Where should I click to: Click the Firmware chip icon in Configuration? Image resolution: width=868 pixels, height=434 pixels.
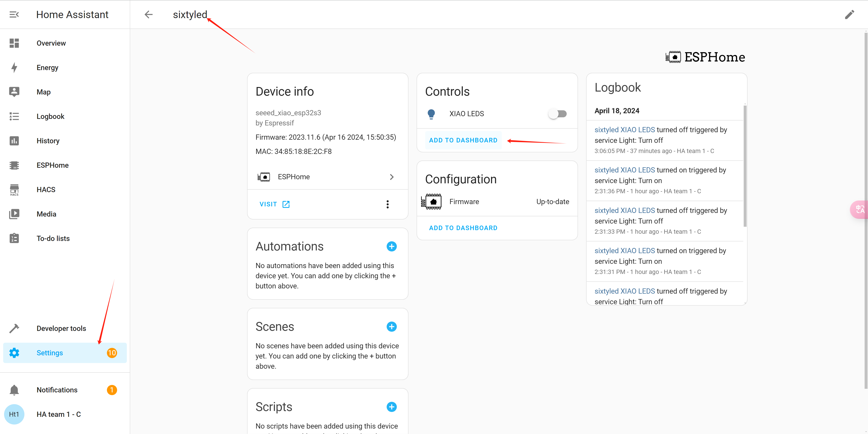coord(431,201)
